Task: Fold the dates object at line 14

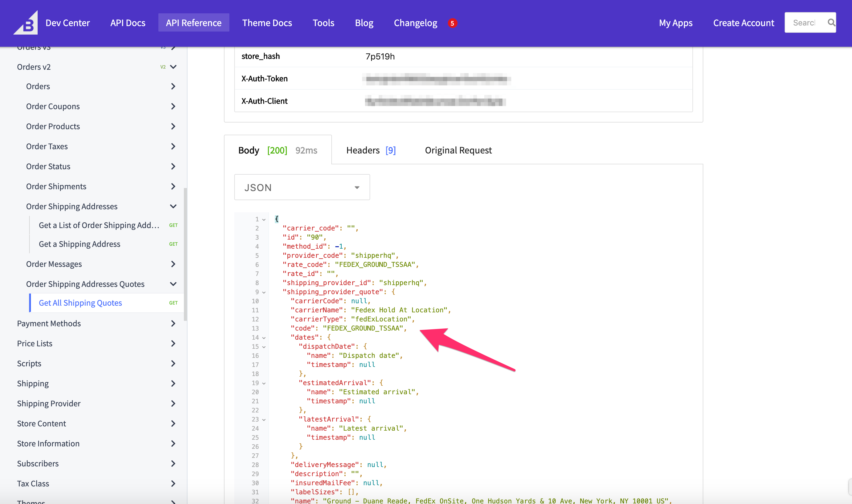Action: (264, 338)
